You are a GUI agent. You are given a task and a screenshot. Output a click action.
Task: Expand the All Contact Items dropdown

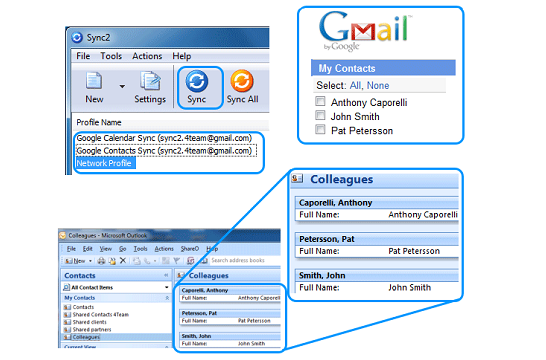167,287
